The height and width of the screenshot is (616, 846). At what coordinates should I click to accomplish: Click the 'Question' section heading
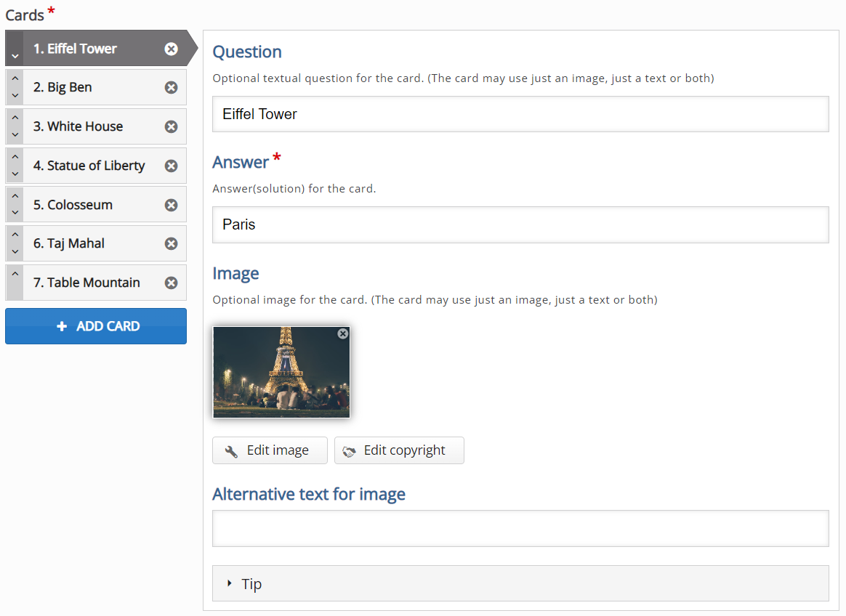[x=247, y=52]
